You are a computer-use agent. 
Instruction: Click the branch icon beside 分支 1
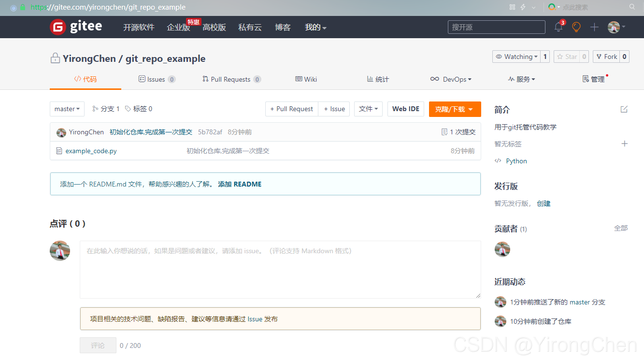point(95,109)
